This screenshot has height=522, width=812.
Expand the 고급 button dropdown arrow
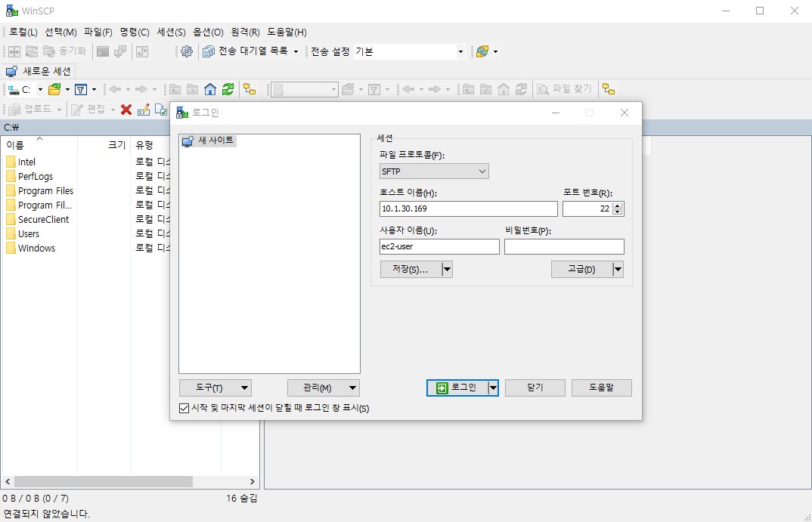coord(617,269)
